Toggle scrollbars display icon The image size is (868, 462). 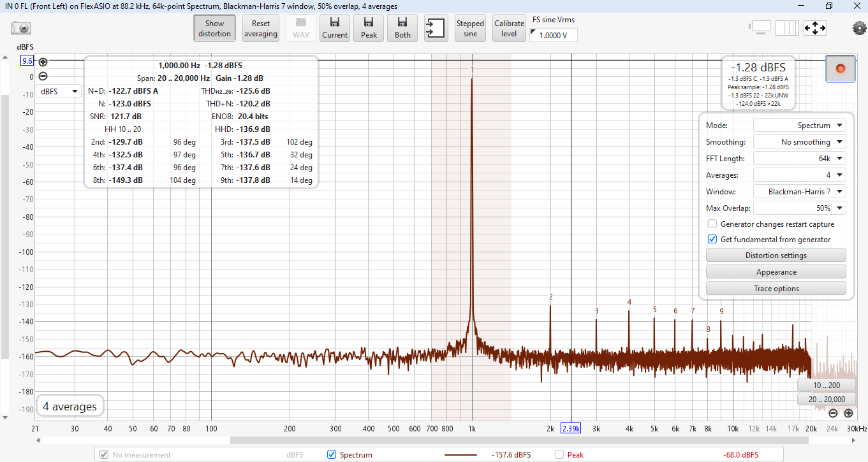(x=760, y=27)
